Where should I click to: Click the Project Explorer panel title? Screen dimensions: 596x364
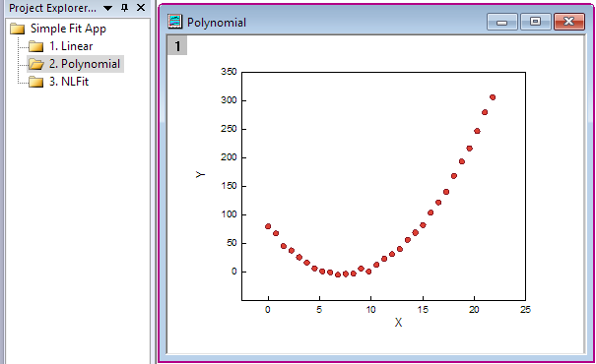click(52, 8)
